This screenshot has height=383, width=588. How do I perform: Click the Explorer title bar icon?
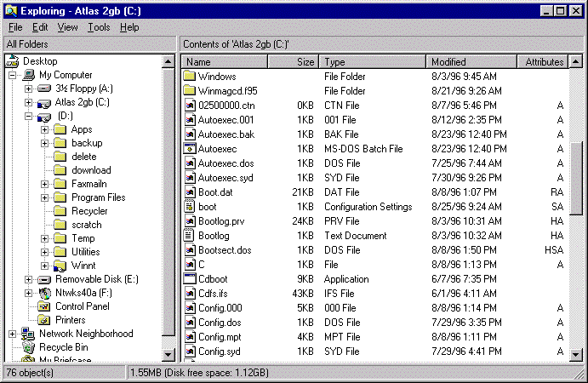12,11
